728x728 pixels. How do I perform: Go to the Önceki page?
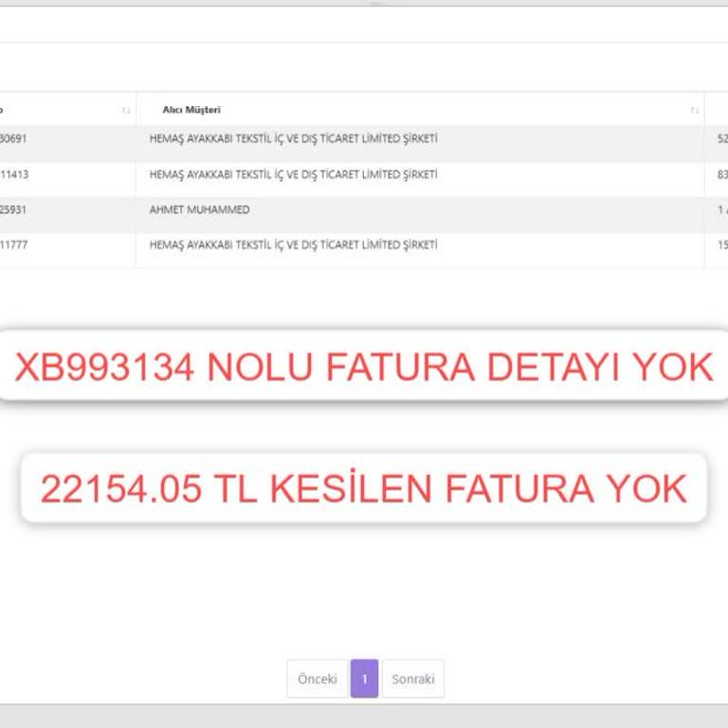coord(318,679)
